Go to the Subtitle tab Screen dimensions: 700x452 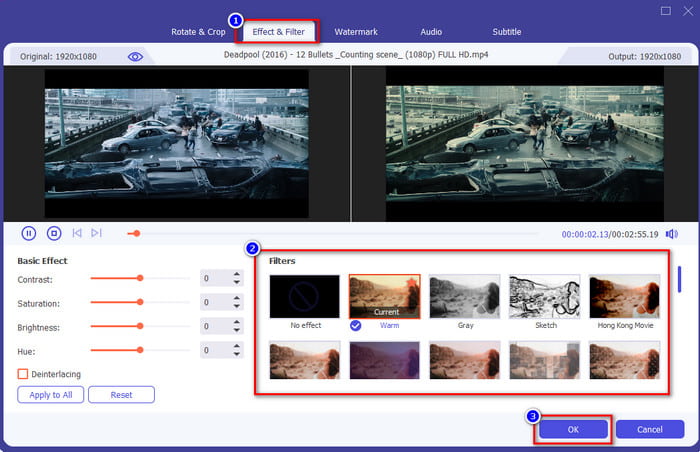tap(507, 32)
